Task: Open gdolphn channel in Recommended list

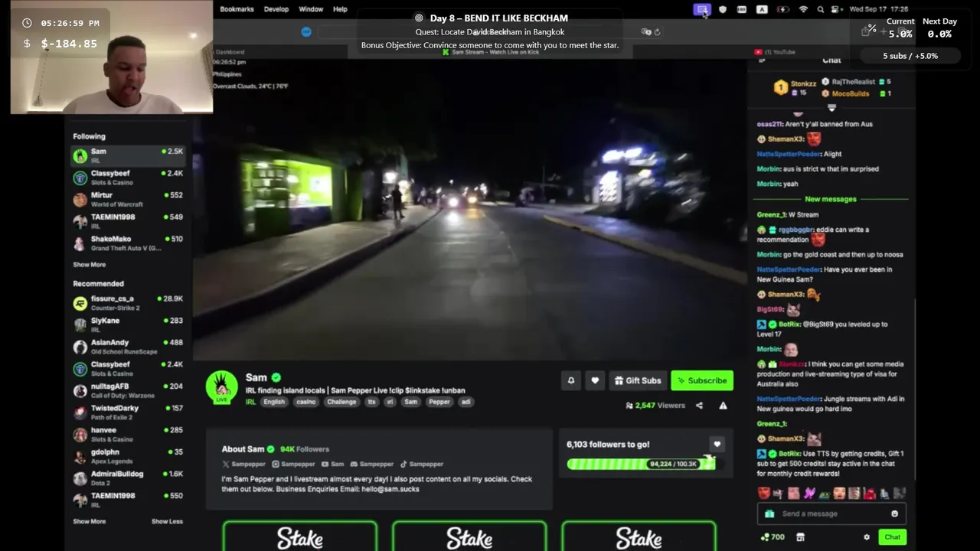Action: 128,456
